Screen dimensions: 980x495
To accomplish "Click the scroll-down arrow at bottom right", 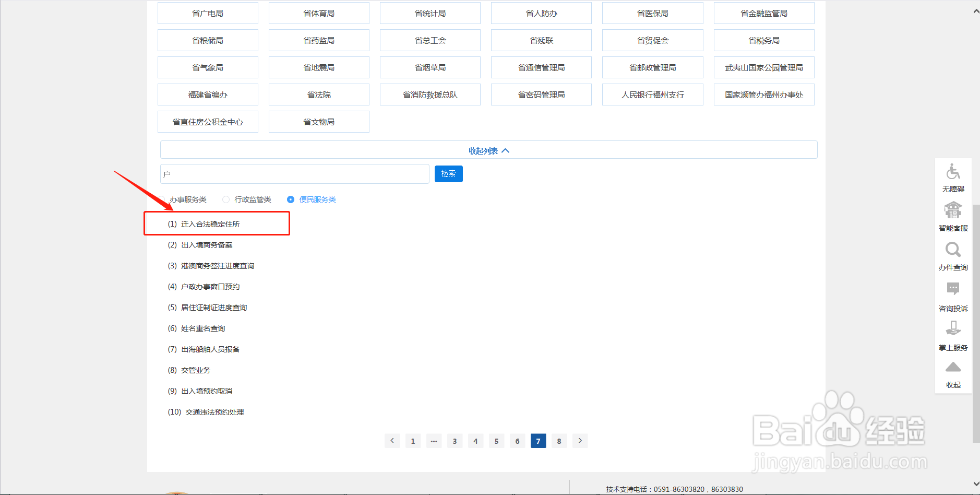I will click(x=975, y=485).
